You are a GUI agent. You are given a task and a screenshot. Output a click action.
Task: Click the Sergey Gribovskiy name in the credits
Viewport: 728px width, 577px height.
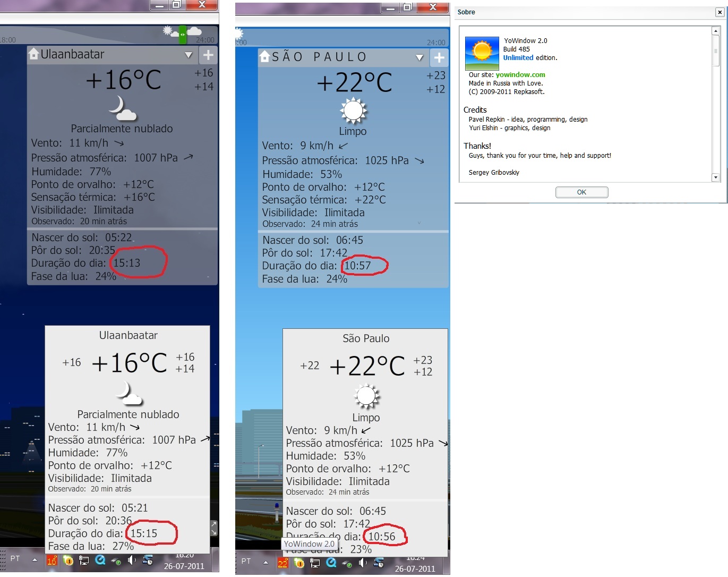pyautogui.click(x=494, y=173)
